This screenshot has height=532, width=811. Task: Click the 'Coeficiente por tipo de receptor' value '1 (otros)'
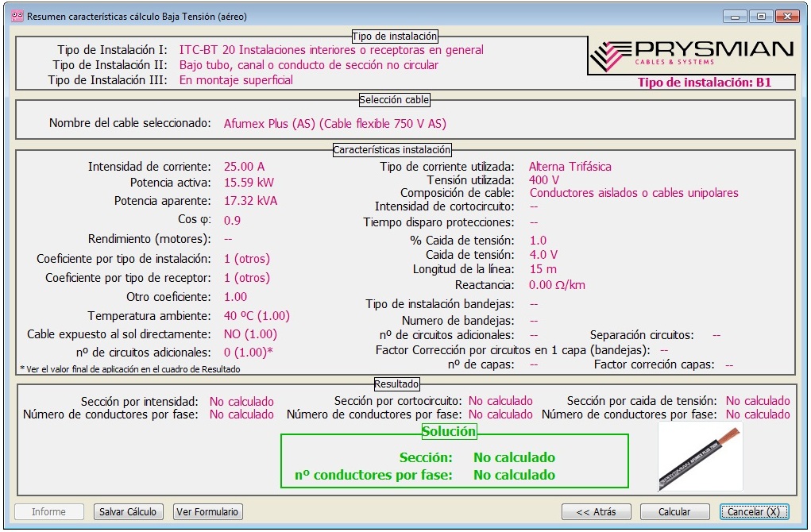pos(247,278)
